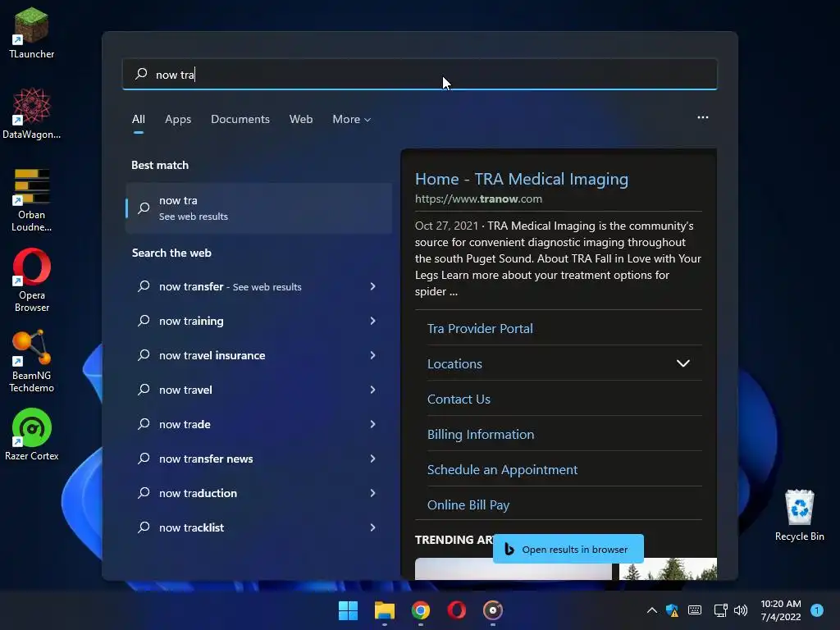The image size is (840, 630).
Task: Open Schedule an Appointment link
Action: coord(502,470)
